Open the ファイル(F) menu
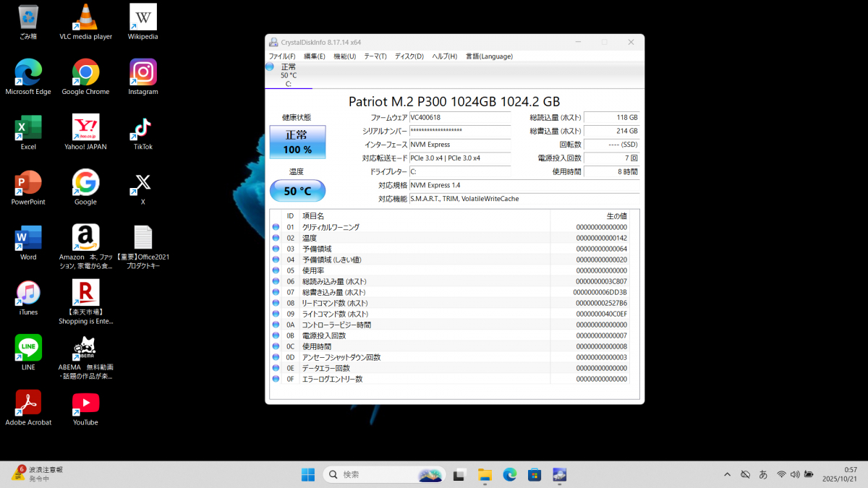868x488 pixels. pos(281,56)
